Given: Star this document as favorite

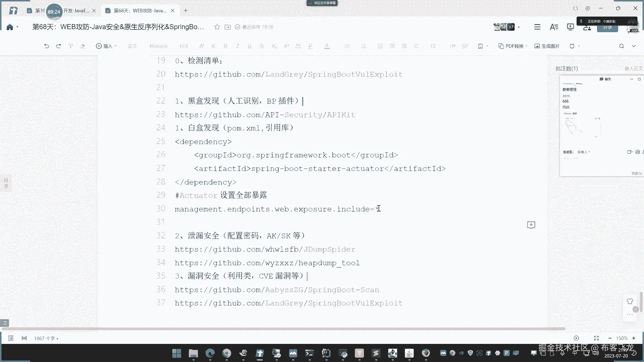Looking at the screenshot, I should click(217, 27).
